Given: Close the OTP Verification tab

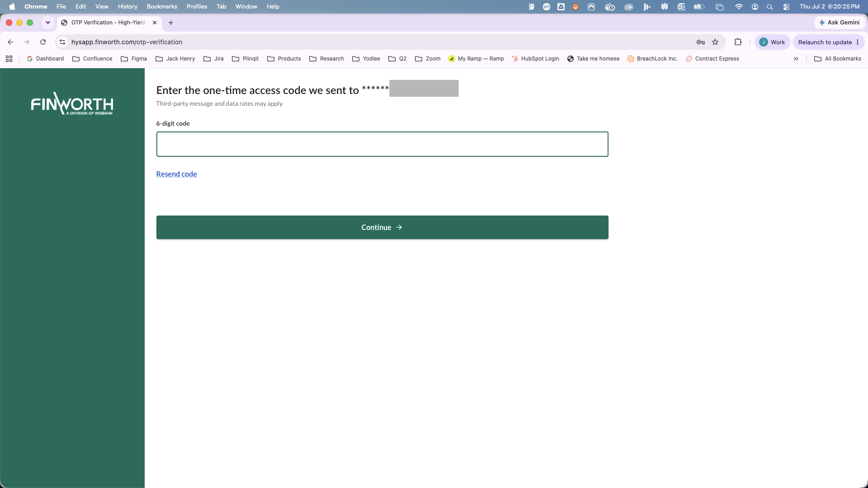Looking at the screenshot, I should tap(155, 23).
